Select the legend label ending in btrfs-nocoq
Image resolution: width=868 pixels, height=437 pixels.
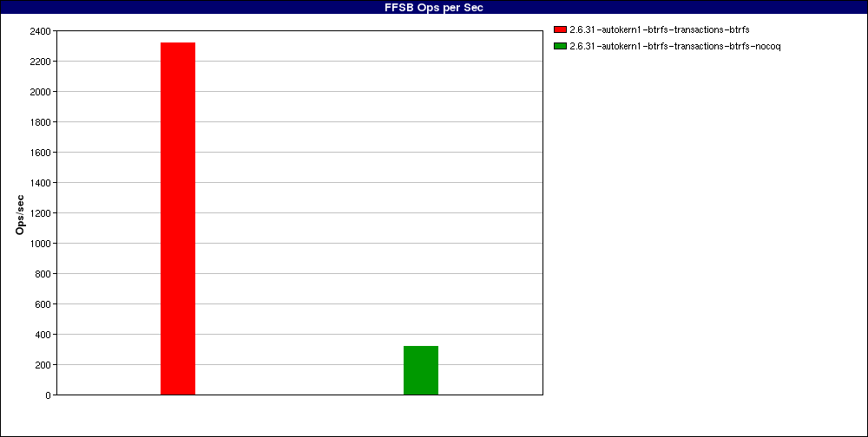(674, 46)
